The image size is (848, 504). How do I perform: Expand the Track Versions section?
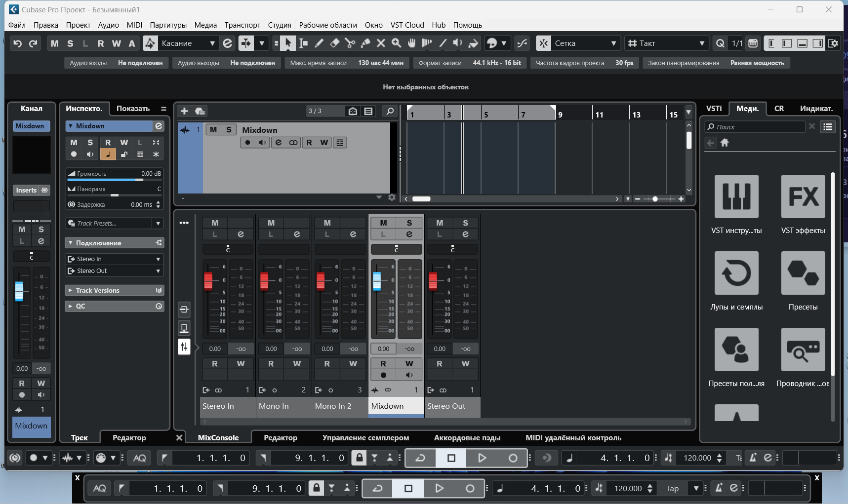[x=114, y=290]
